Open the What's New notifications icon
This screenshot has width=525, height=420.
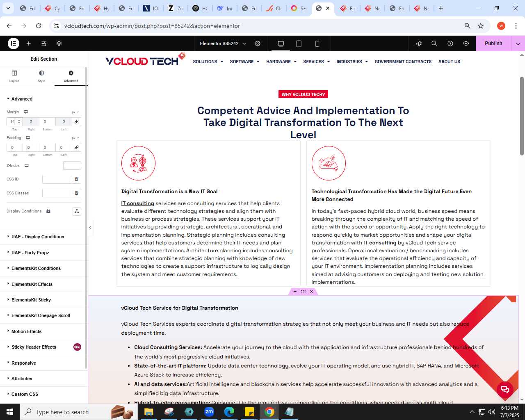pos(419,43)
